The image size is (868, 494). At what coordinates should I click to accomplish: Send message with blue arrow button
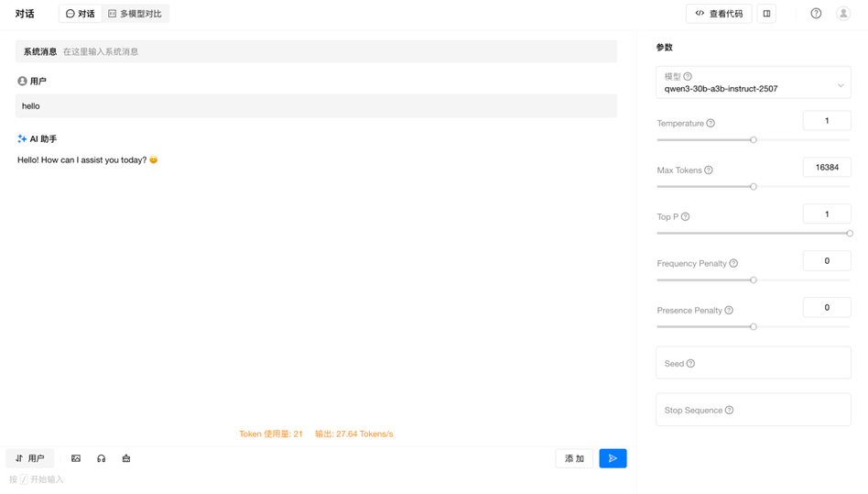click(613, 458)
